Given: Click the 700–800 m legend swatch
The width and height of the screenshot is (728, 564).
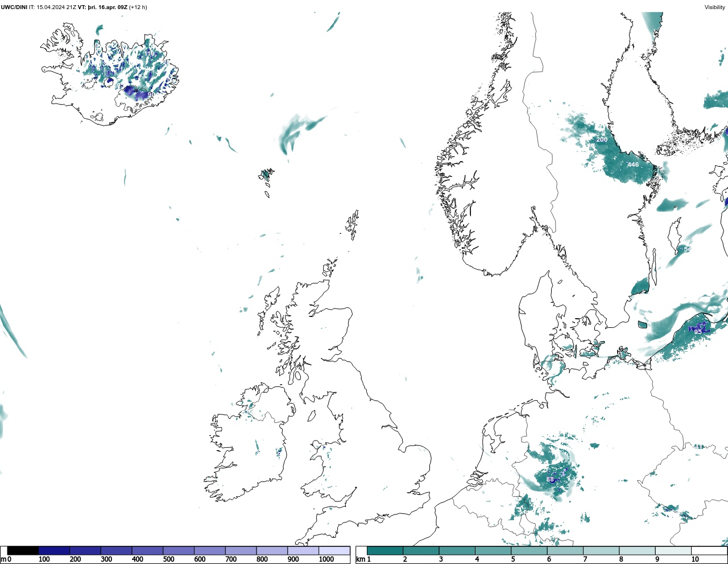Looking at the screenshot, I should (241, 551).
